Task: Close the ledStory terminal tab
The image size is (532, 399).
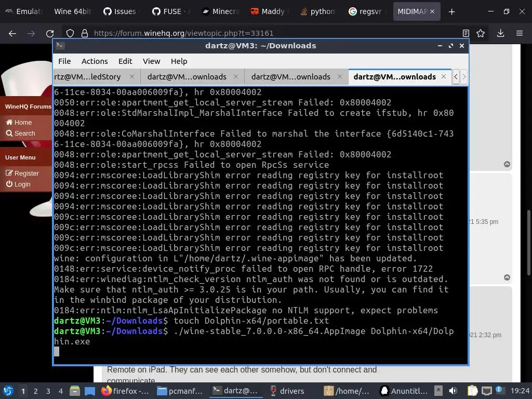Action: point(132,77)
